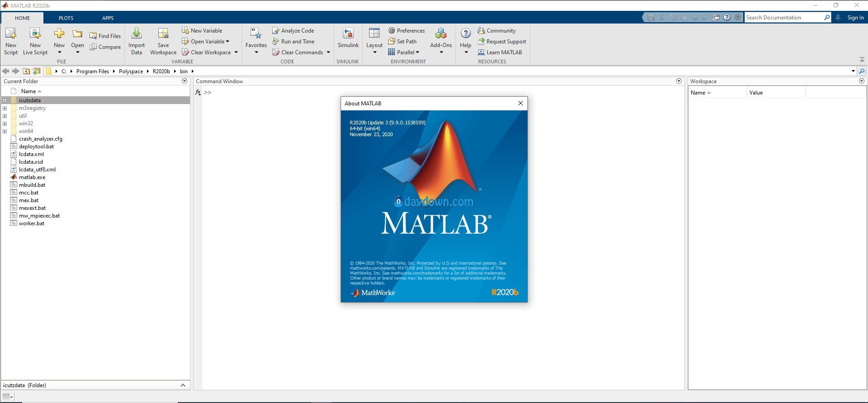The image size is (868, 403).
Task: Click the notification bell icon
Action: (x=838, y=17)
